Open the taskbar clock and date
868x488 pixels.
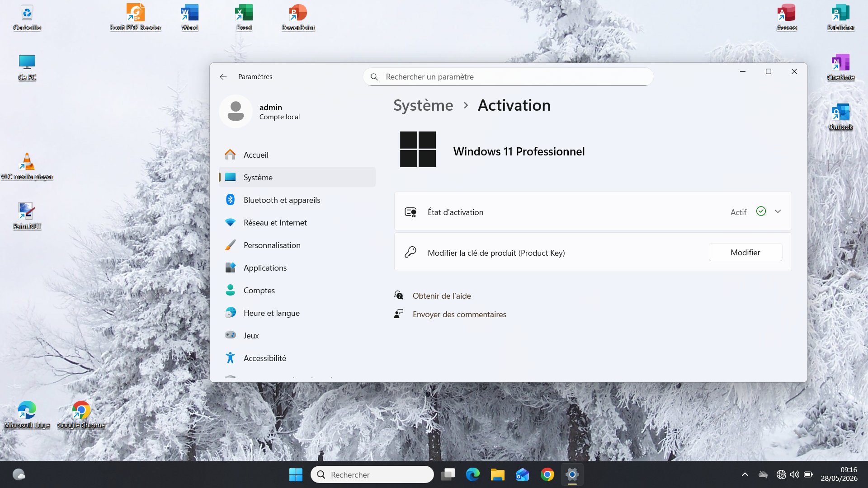[x=839, y=474]
